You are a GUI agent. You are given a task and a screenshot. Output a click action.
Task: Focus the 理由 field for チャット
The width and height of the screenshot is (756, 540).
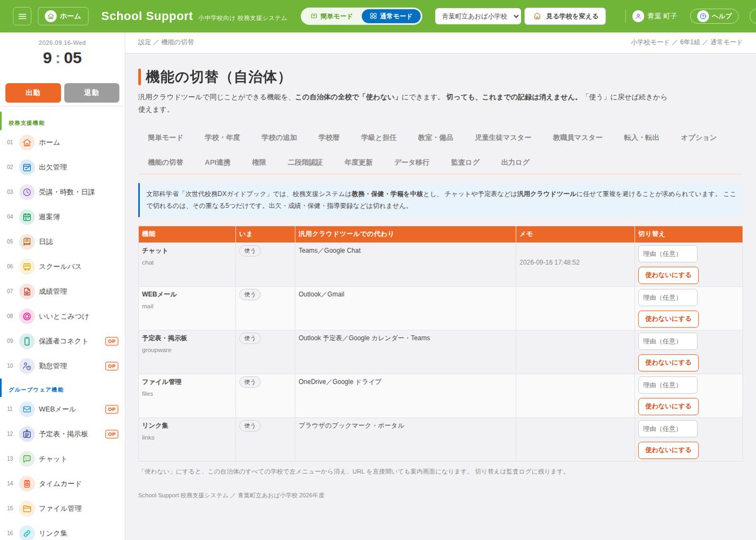668,254
